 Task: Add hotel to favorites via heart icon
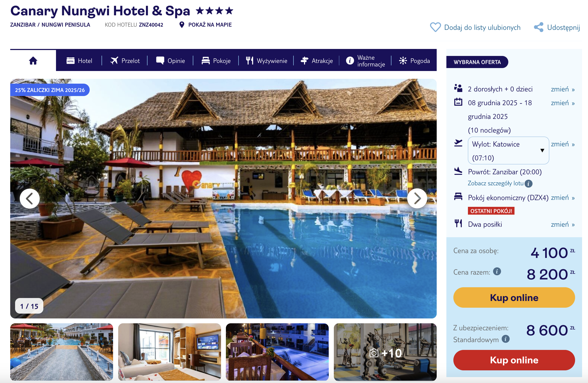coord(435,27)
